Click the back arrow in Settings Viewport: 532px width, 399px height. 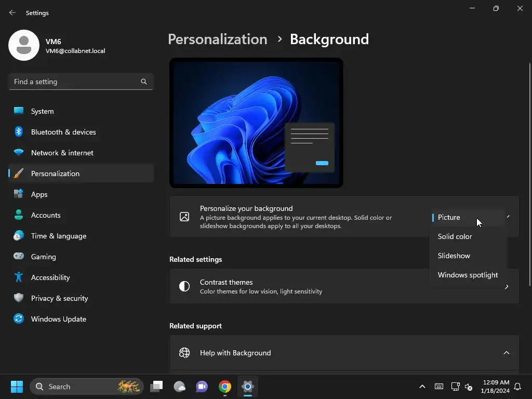pyautogui.click(x=12, y=12)
